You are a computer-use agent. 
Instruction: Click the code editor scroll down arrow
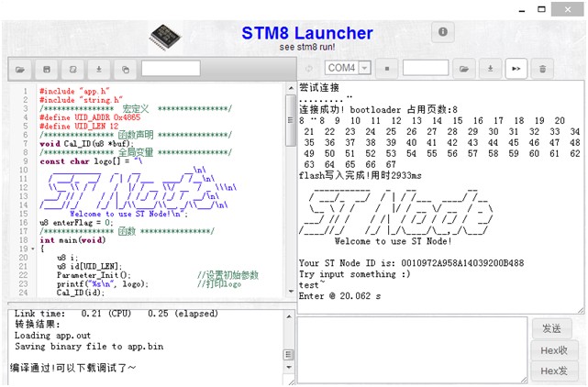pyautogui.click(x=291, y=292)
